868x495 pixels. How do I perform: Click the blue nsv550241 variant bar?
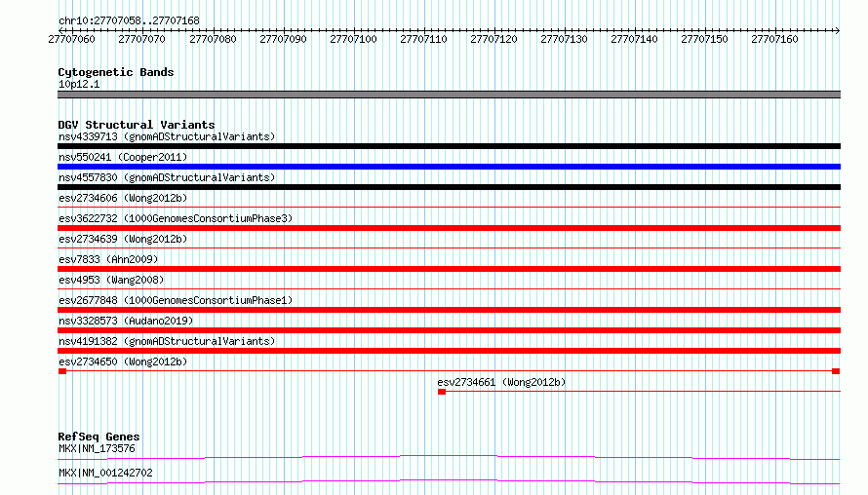(449, 167)
